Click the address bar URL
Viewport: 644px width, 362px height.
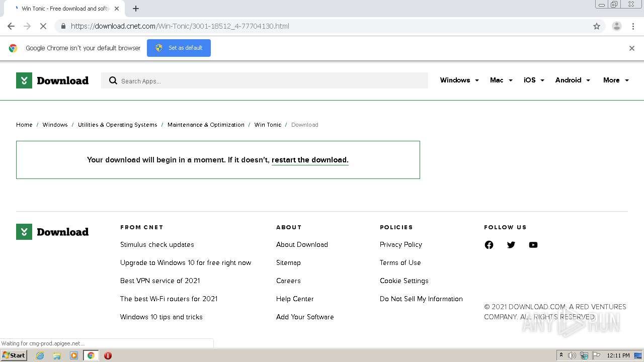pyautogui.click(x=180, y=26)
